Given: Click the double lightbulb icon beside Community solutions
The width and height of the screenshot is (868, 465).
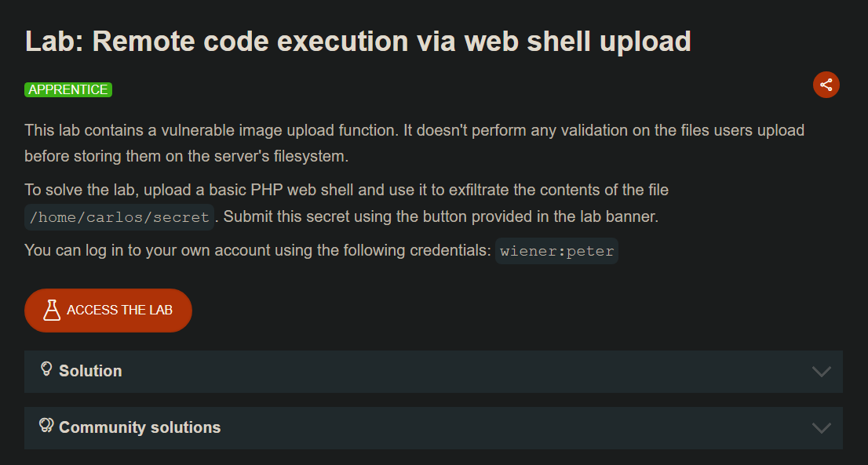Looking at the screenshot, I should [46, 426].
